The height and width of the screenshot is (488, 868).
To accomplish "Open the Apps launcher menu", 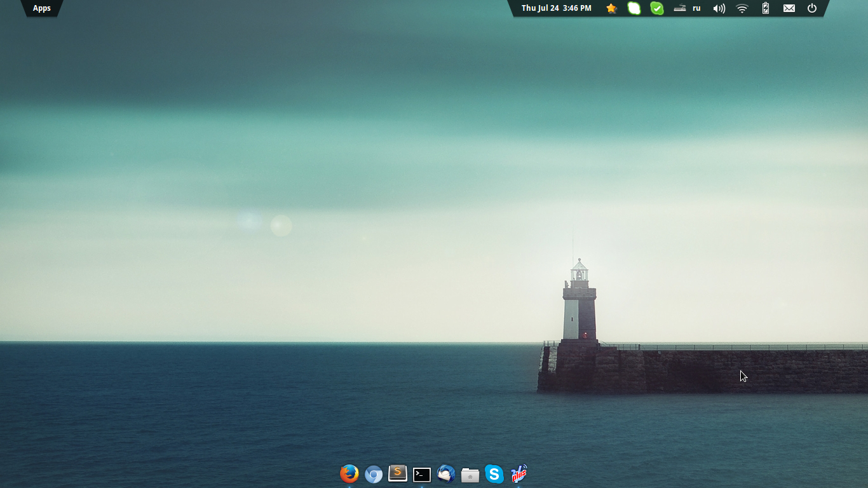I will click(42, 8).
